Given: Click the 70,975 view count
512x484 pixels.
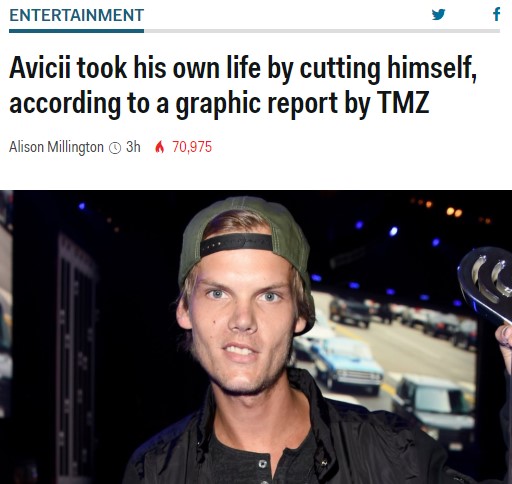Looking at the screenshot, I should pyautogui.click(x=192, y=147).
